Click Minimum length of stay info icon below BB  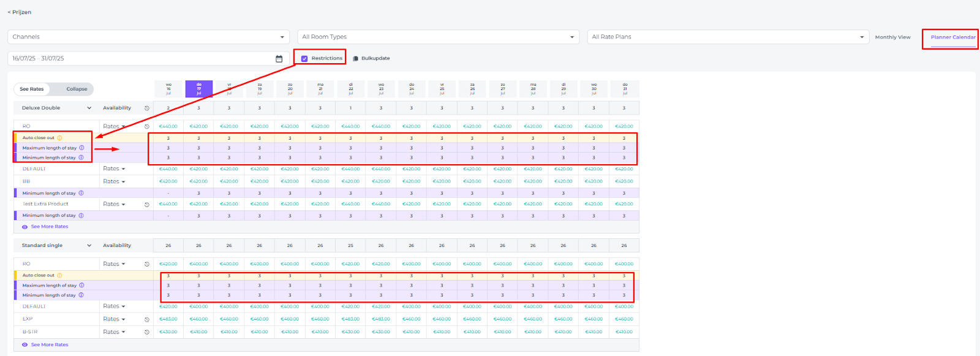pos(81,193)
